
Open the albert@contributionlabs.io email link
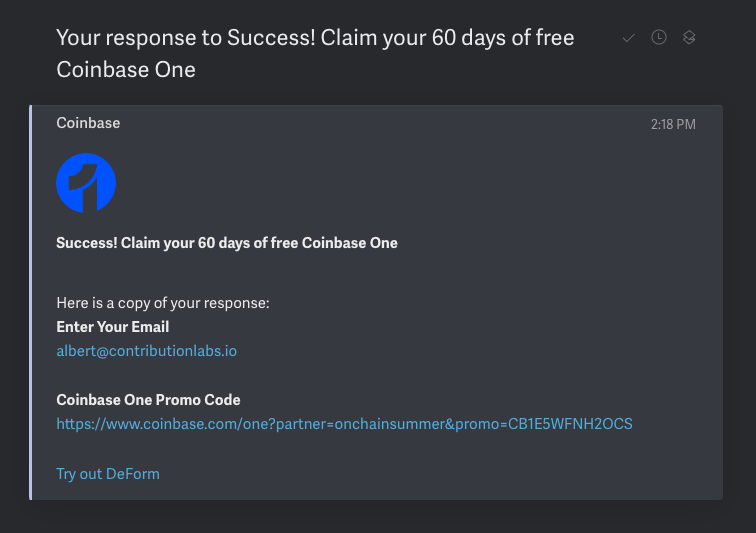tap(146, 351)
